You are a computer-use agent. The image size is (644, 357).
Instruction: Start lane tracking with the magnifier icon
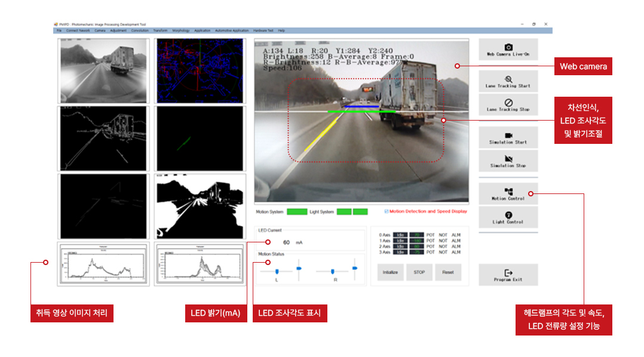coord(508,79)
